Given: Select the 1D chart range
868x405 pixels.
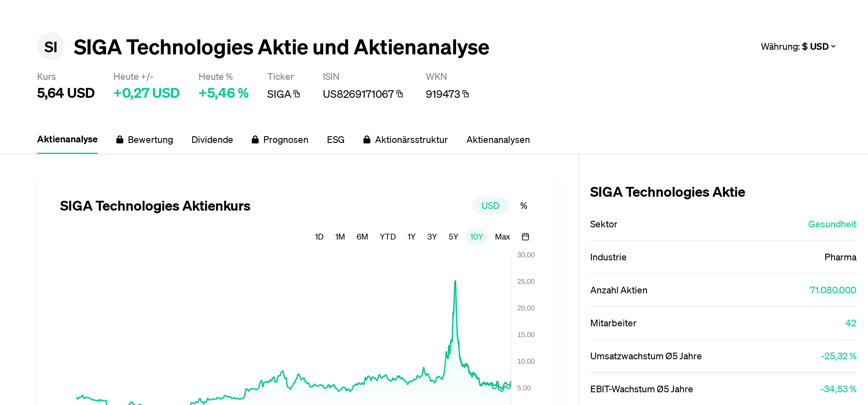Looking at the screenshot, I should coord(319,237).
